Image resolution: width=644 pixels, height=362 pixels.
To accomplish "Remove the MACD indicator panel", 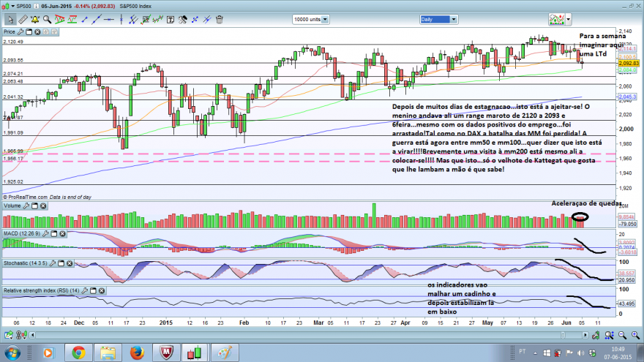I will point(62,233).
